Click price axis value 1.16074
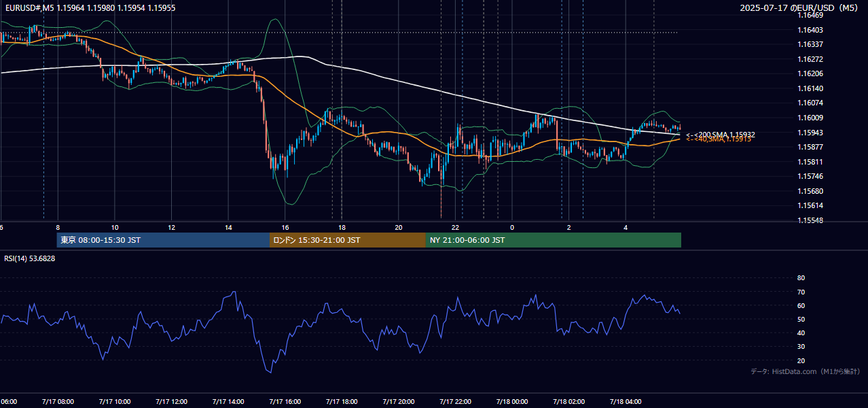Screen dimensions: 868x408 [810, 103]
